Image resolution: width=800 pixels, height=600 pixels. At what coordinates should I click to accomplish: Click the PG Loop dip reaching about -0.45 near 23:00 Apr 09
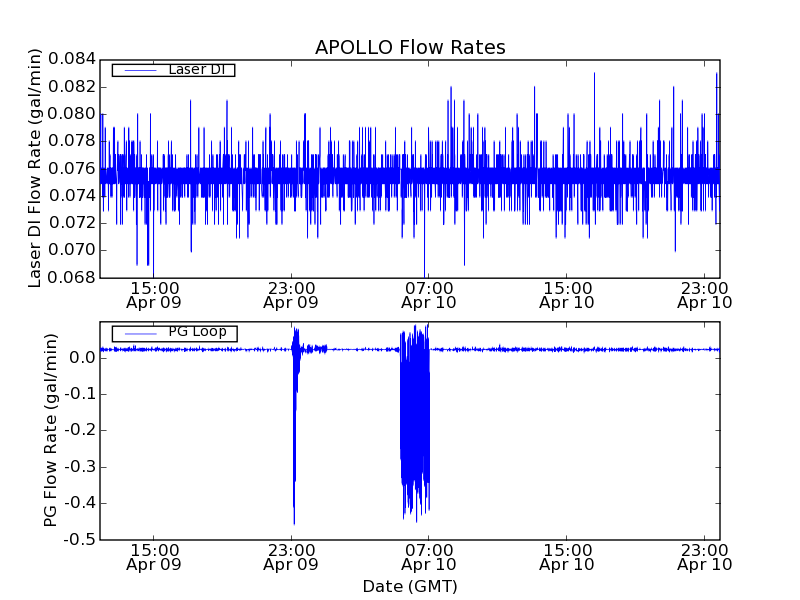[x=295, y=434]
